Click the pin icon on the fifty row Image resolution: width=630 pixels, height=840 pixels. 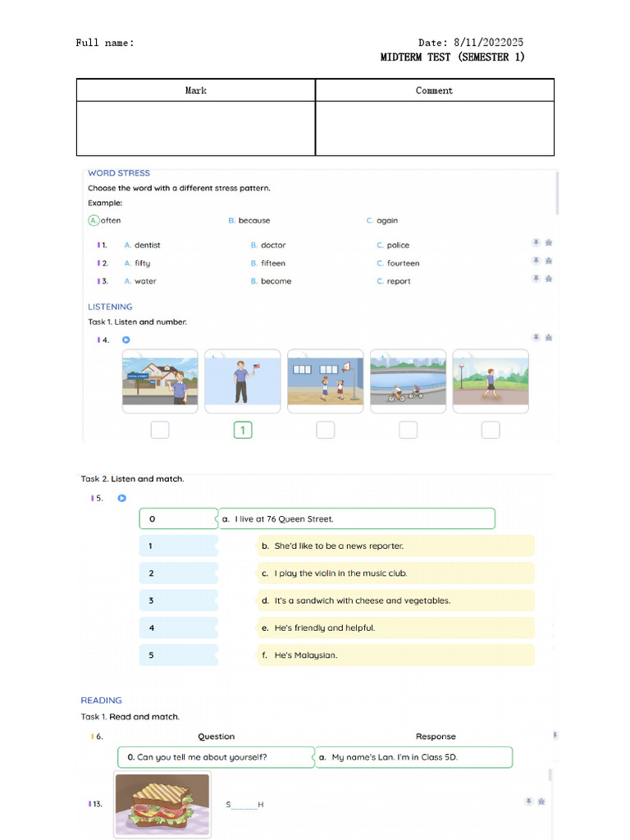[x=536, y=261]
